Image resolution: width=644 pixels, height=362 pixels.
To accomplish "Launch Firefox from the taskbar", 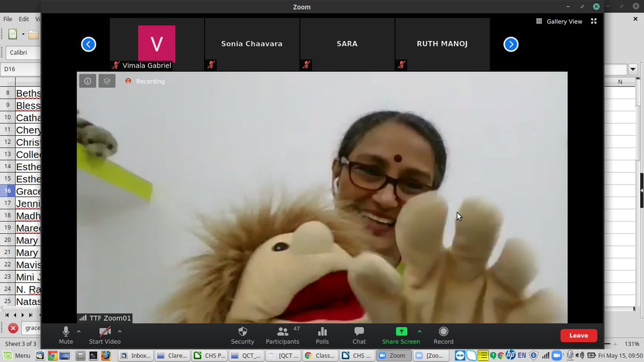I will [106, 355].
